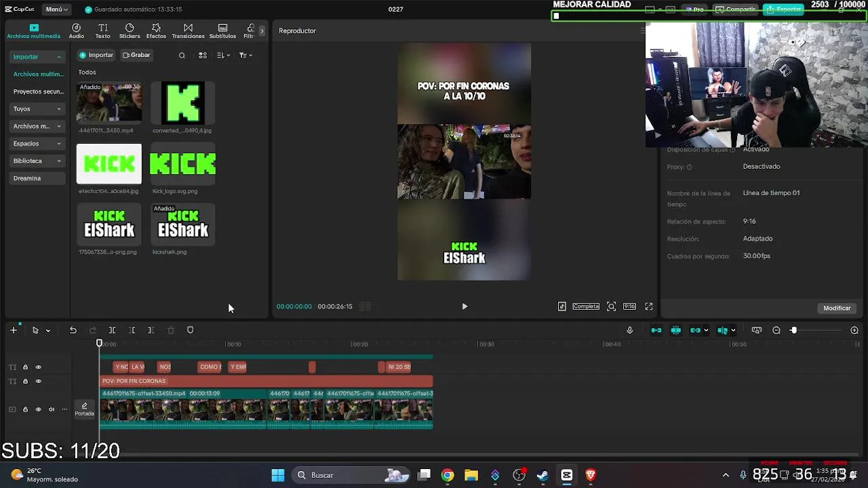This screenshot has width=868, height=488.
Task: Click the Grabar record button
Action: coord(136,55)
